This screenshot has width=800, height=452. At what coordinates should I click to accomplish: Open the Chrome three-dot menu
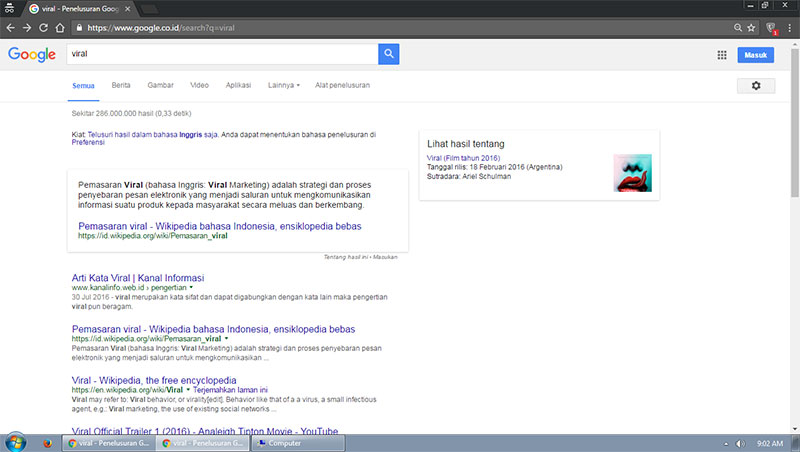pyautogui.click(x=789, y=28)
